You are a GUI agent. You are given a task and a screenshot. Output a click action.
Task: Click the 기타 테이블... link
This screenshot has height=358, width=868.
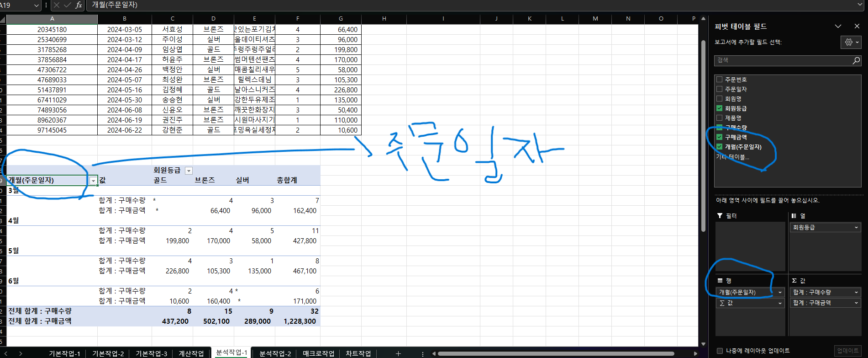[732, 157]
